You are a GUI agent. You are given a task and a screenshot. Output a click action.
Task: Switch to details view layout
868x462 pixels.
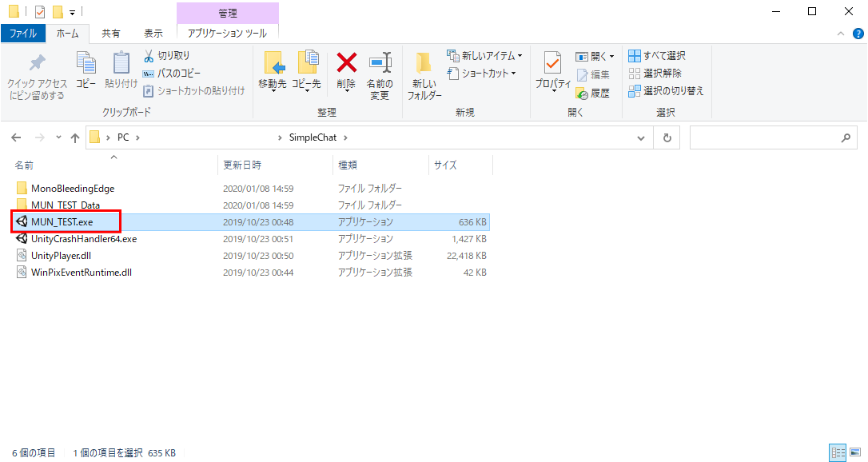coord(838,452)
